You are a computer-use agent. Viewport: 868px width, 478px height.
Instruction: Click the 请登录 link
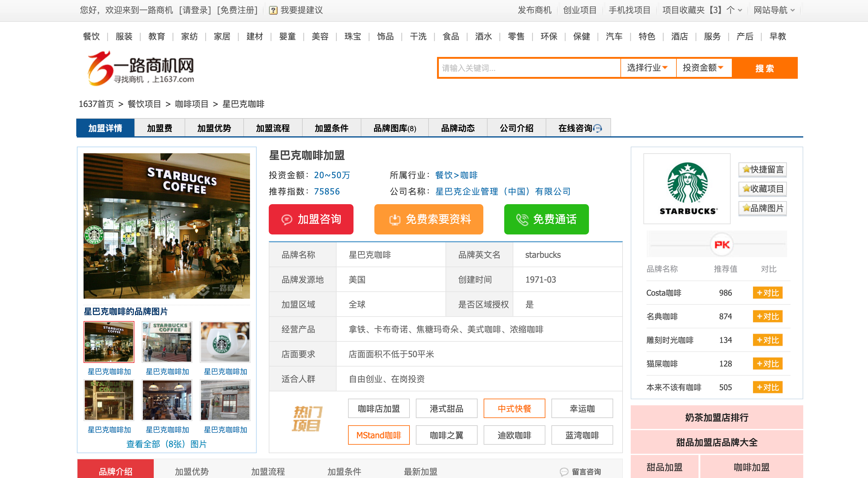tap(196, 11)
